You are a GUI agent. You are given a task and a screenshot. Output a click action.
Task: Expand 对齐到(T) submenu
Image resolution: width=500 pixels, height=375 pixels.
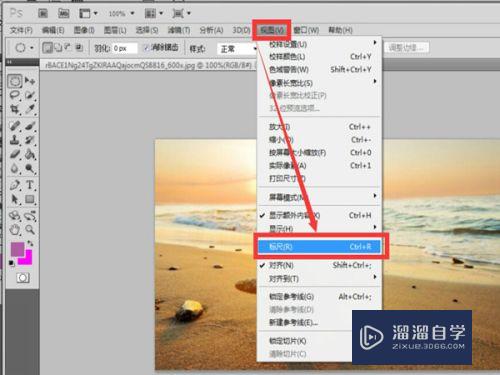coord(319,278)
